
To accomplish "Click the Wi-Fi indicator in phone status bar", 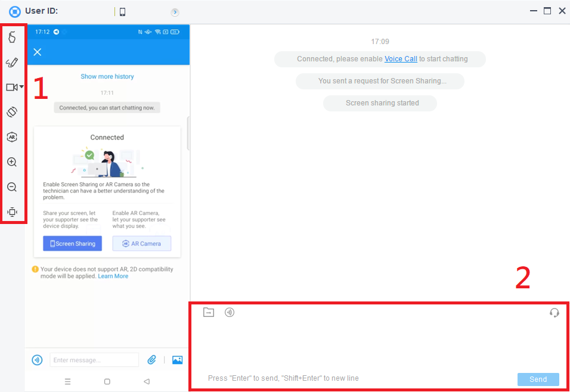I will (x=157, y=32).
